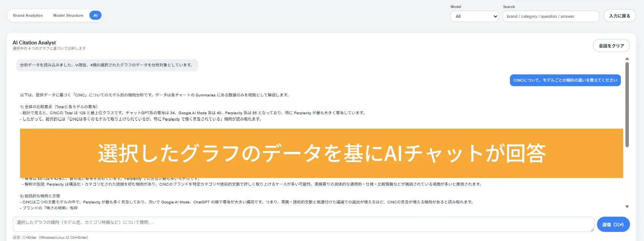Clear the chat with 会話をクリア button

pyautogui.click(x=611, y=46)
